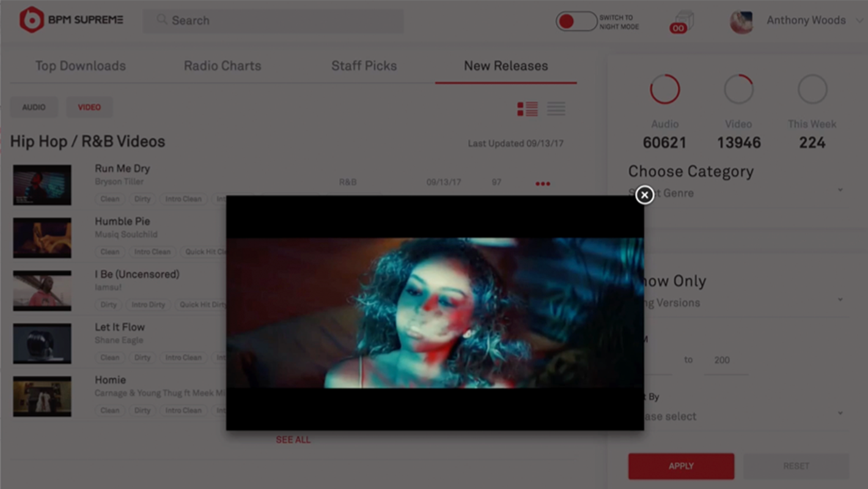Switch to detailed list view icon

click(x=527, y=109)
